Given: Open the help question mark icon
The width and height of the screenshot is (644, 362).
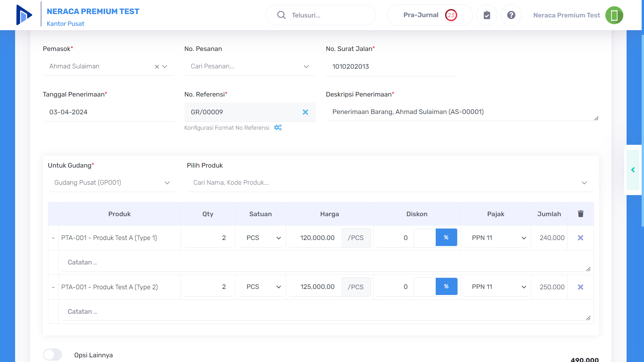Looking at the screenshot, I should (511, 15).
